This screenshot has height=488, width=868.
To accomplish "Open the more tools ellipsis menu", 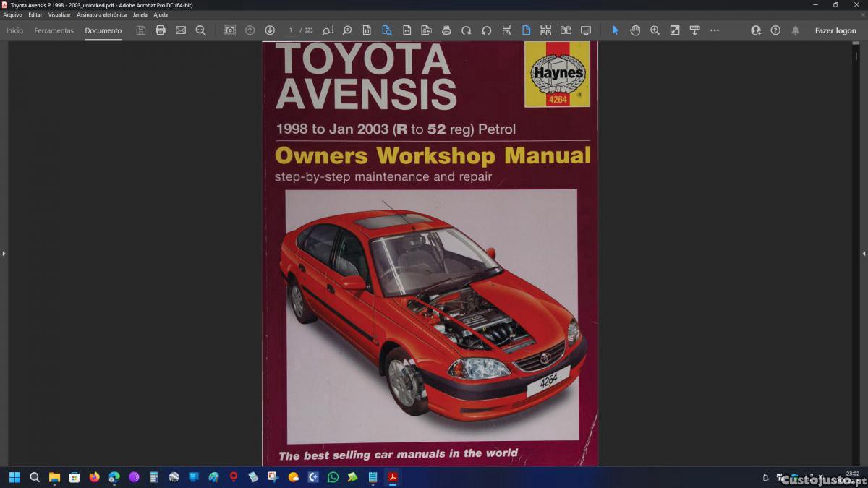I will point(715,30).
